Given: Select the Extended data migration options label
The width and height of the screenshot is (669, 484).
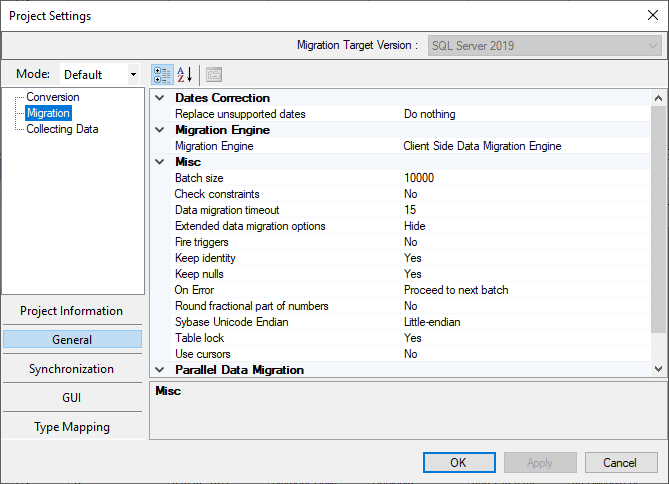Looking at the screenshot, I should coord(250,226).
